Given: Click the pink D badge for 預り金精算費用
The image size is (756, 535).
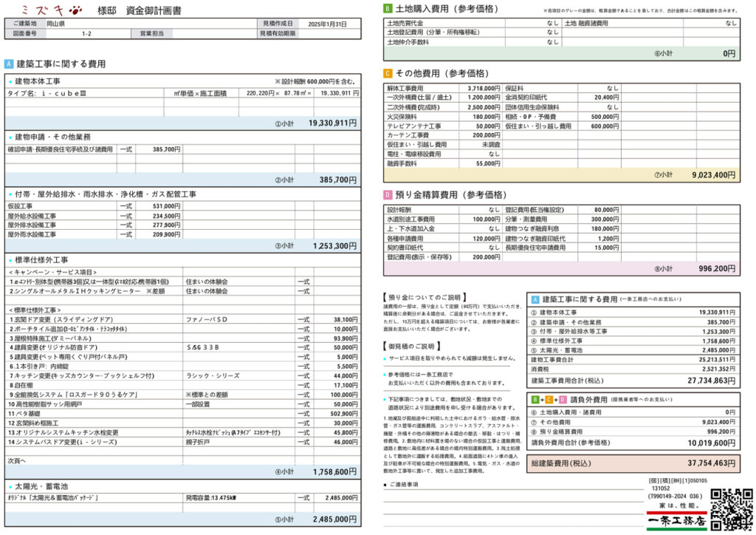Looking at the screenshot, I should pos(388,195).
